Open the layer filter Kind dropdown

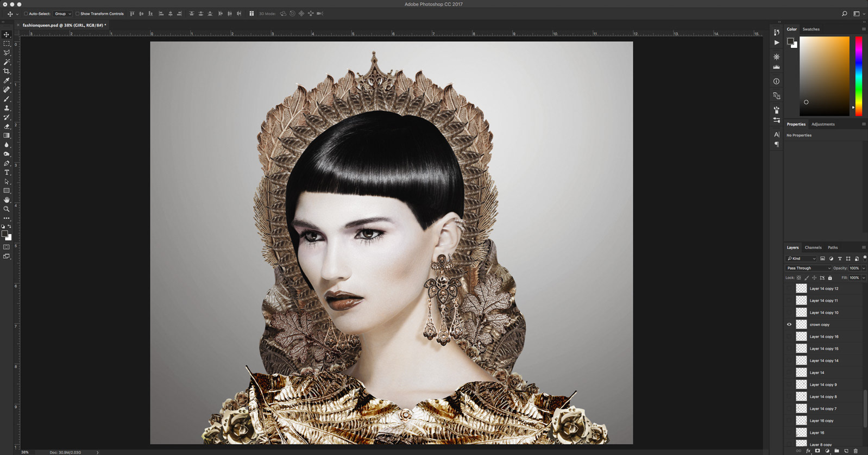tap(801, 259)
